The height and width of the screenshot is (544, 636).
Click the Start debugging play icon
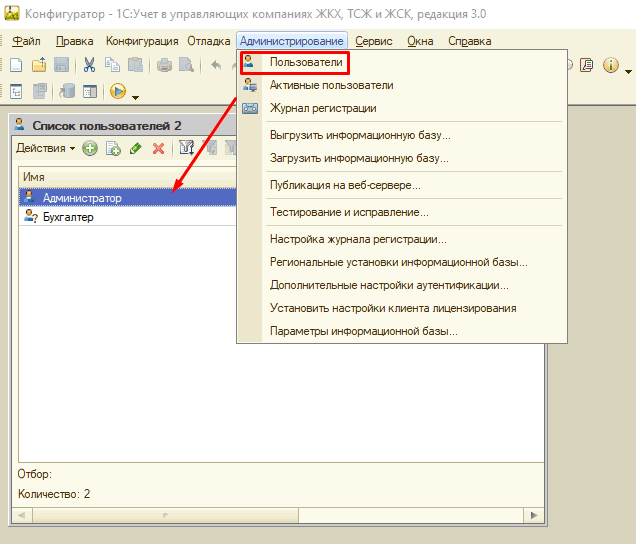[118, 91]
